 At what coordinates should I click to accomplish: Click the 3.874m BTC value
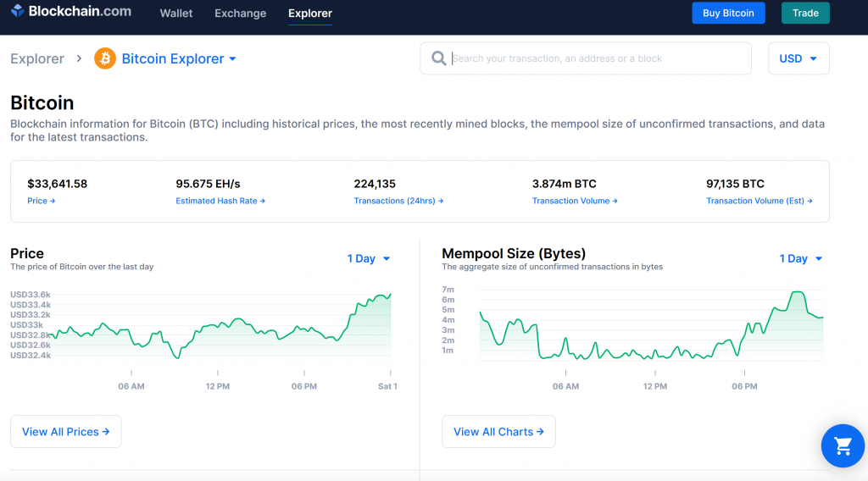click(564, 184)
